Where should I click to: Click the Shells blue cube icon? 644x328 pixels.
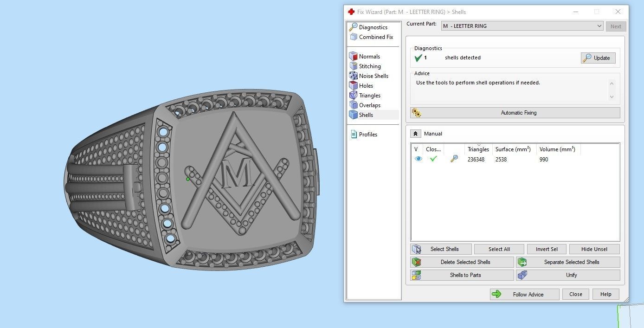tap(354, 115)
